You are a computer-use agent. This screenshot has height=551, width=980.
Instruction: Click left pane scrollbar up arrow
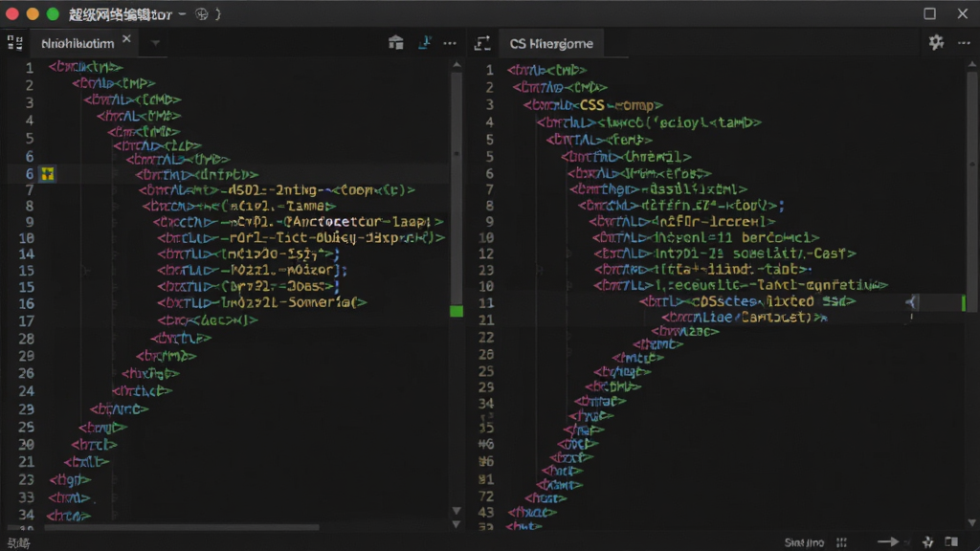pos(457,65)
